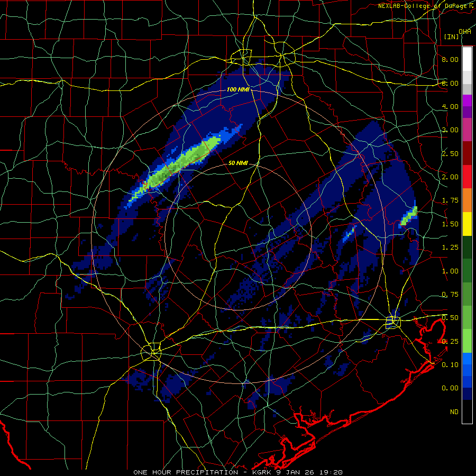Image resolution: width=476 pixels, height=476 pixels.
Task: Select the orange legend swatch
Action: point(467,200)
